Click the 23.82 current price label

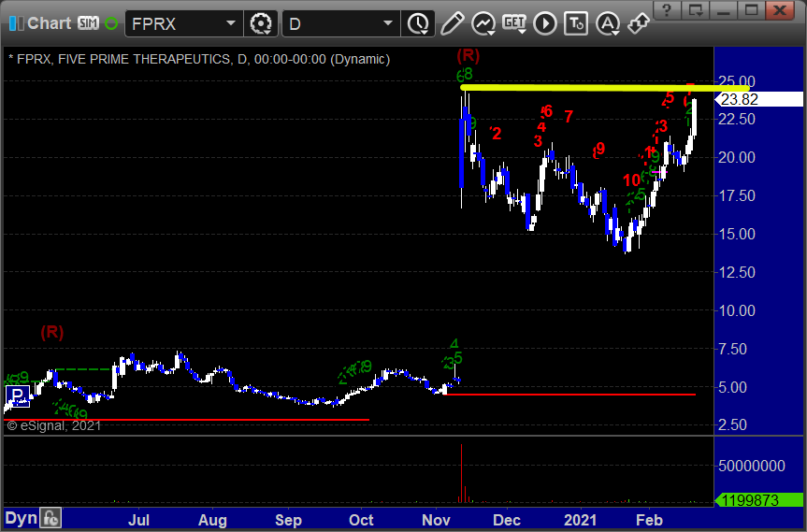(x=759, y=99)
